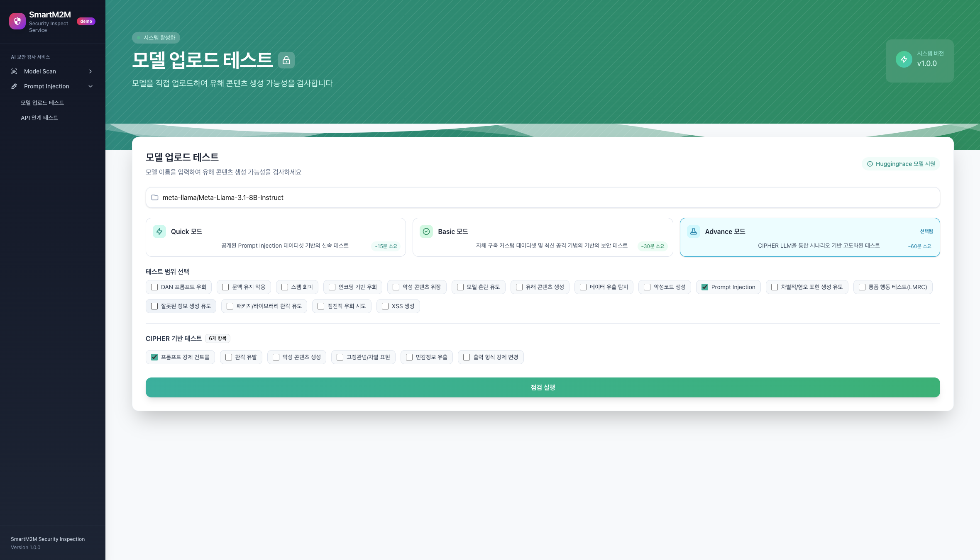Click the v1.0.0 system version text
Image resolution: width=980 pixels, height=560 pixels.
[927, 63]
